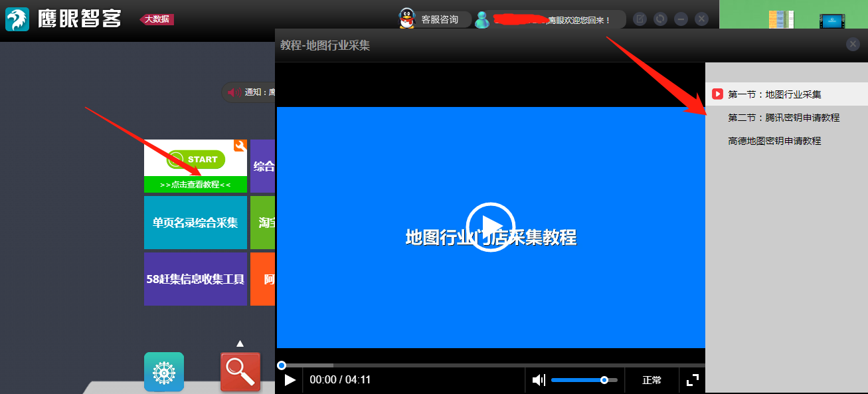Expand the tile menu via the upward triangle
Image resolution: width=868 pixels, height=394 pixels.
coord(240,343)
